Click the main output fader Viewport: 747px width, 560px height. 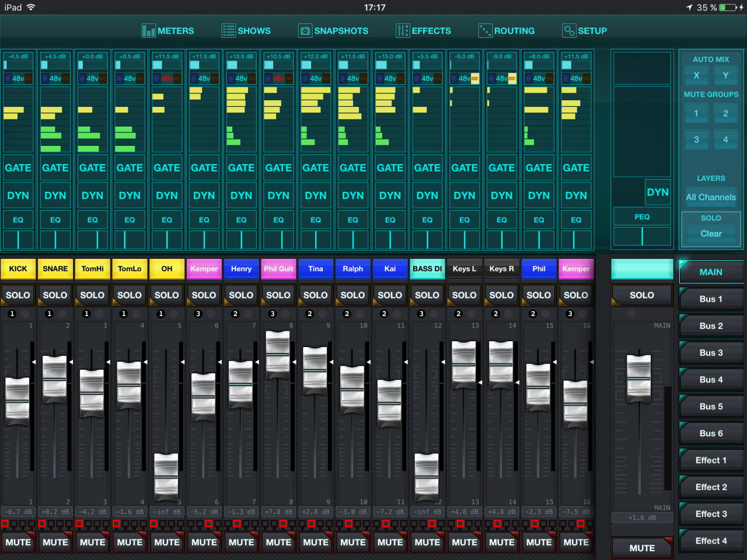coord(638,378)
